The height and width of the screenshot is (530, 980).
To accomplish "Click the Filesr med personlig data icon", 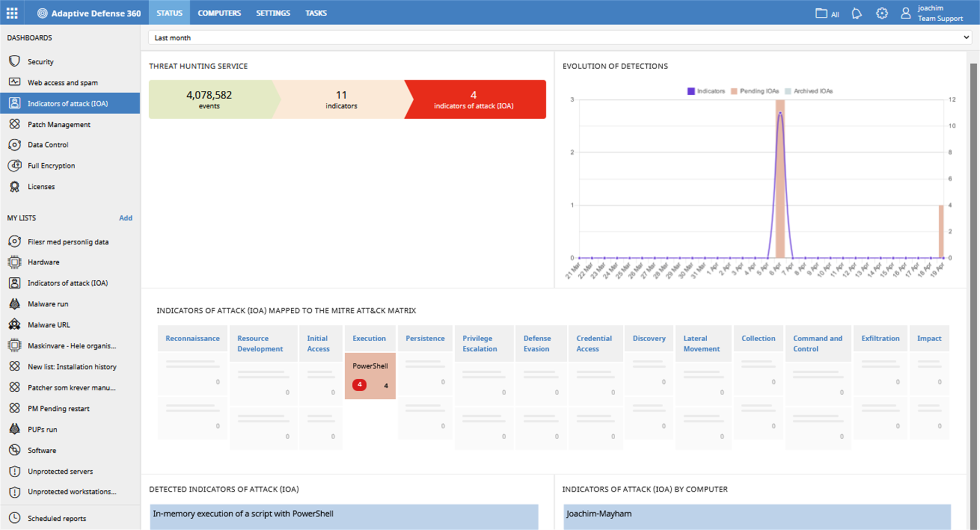I will pyautogui.click(x=15, y=241).
